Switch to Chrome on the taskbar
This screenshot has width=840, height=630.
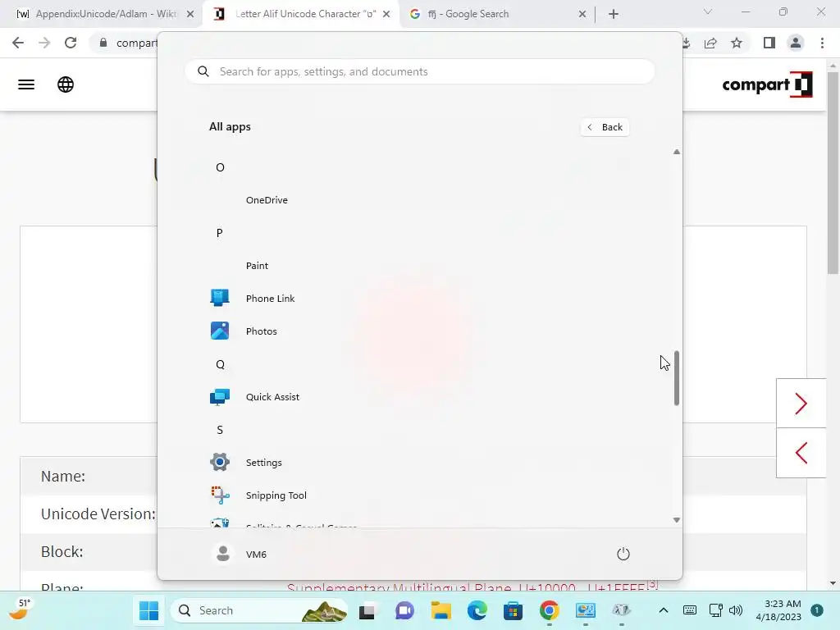(x=549, y=610)
